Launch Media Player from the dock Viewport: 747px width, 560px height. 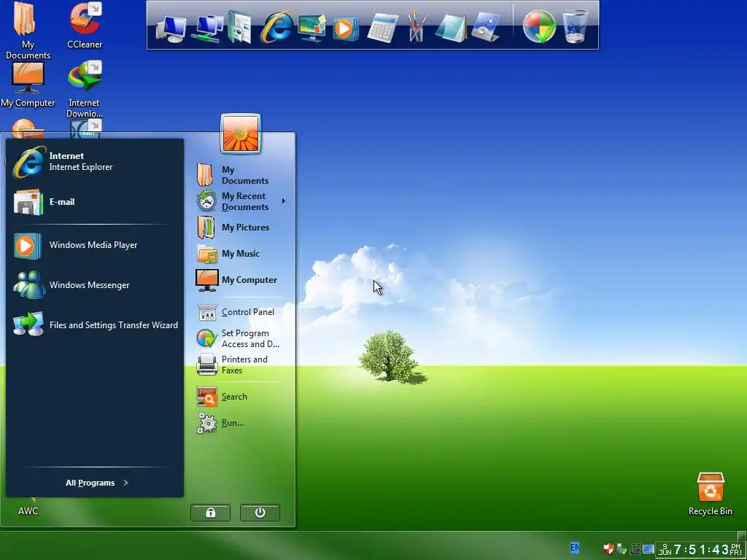(345, 28)
